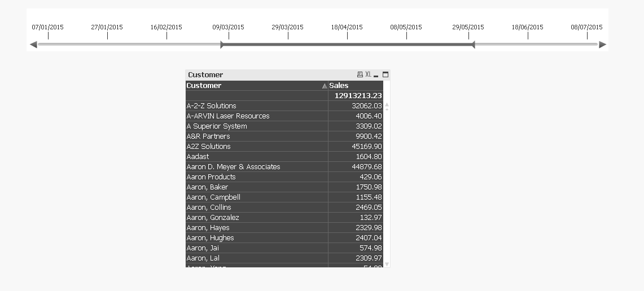Send Customer table to Excel via XL

[368, 74]
